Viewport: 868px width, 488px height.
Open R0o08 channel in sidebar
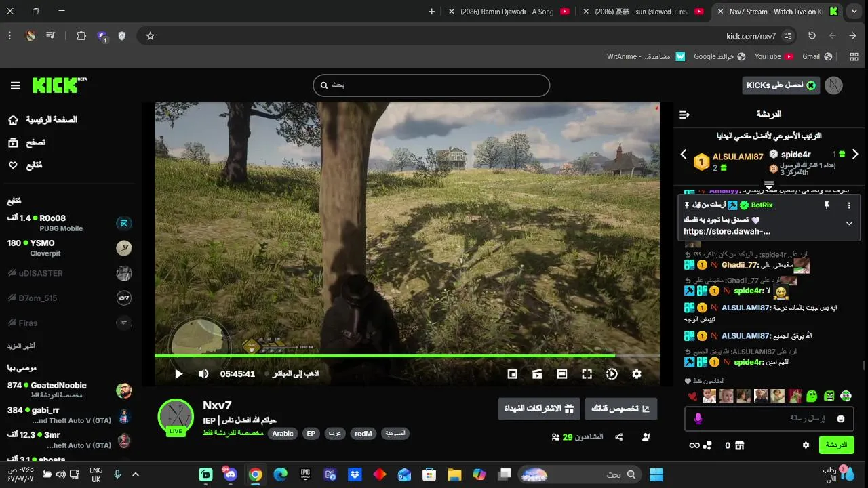(70, 223)
